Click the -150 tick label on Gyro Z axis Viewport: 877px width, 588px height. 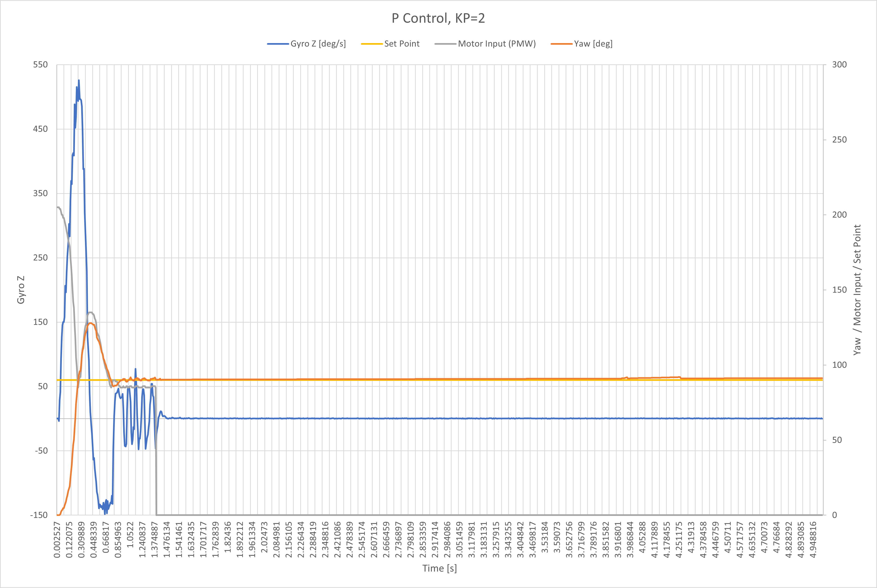point(39,515)
